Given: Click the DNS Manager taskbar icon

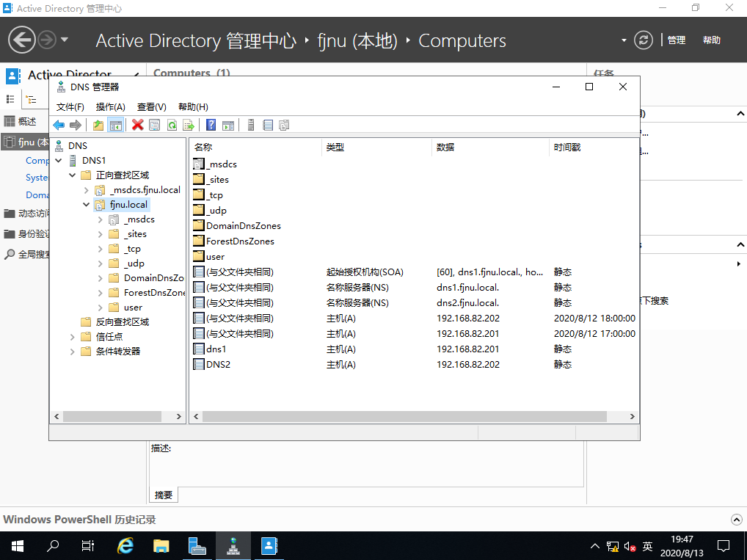Looking at the screenshot, I should (233, 546).
